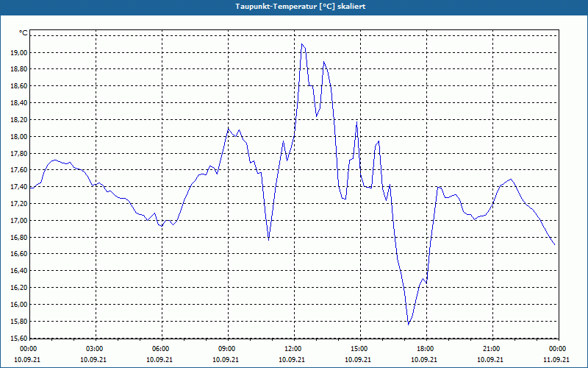588x368 pixels.
Task: Click the 06:00 time label on X axis
Action: point(161,349)
